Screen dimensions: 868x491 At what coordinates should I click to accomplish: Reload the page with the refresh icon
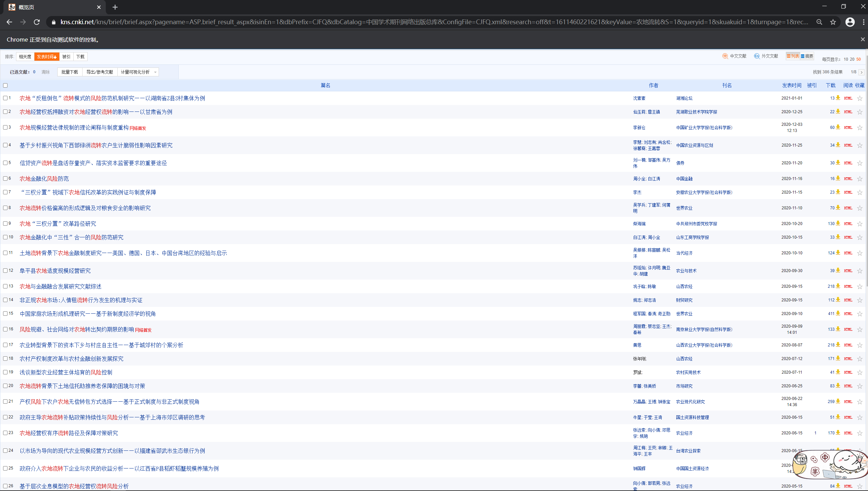[37, 22]
